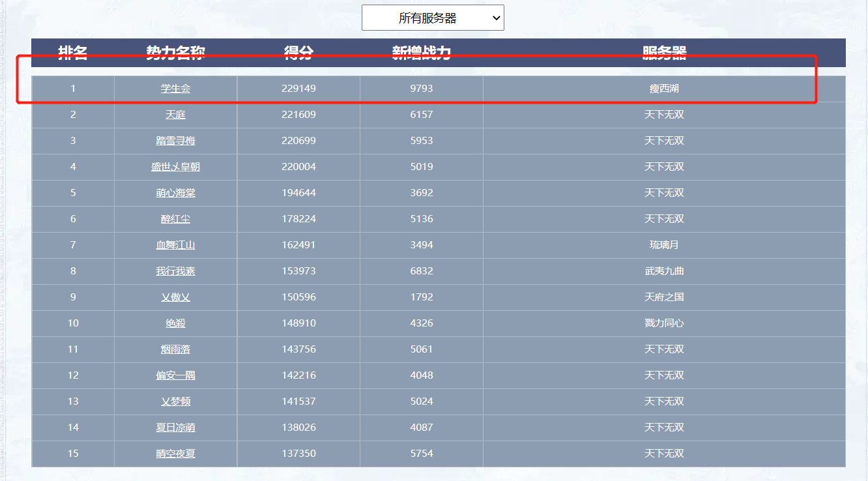This screenshot has width=868, height=481.
Task: Visit the 晴空夜夏 faction page
Action: tap(175, 454)
